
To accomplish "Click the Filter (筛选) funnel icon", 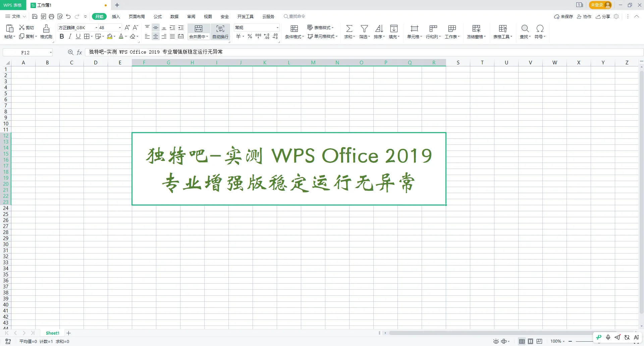I will coord(364,28).
